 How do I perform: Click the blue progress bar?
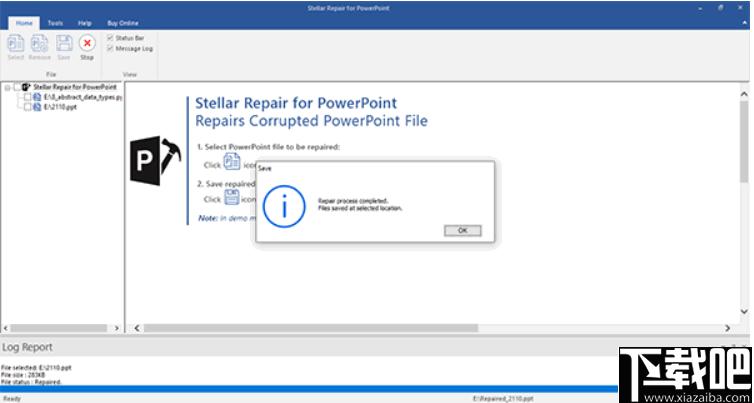(x=309, y=389)
